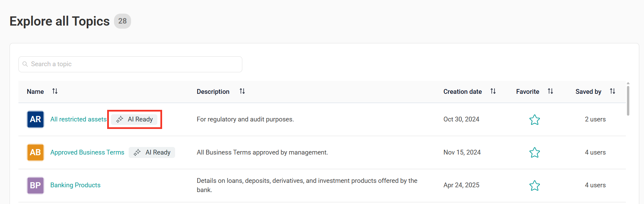
Task: Click the AB avatar icon
Action: click(35, 152)
